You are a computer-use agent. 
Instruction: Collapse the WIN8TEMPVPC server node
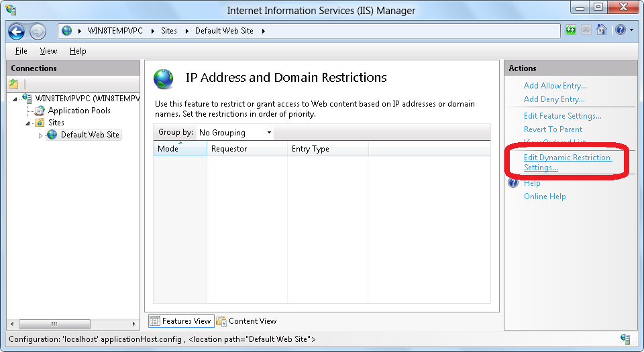coord(15,99)
